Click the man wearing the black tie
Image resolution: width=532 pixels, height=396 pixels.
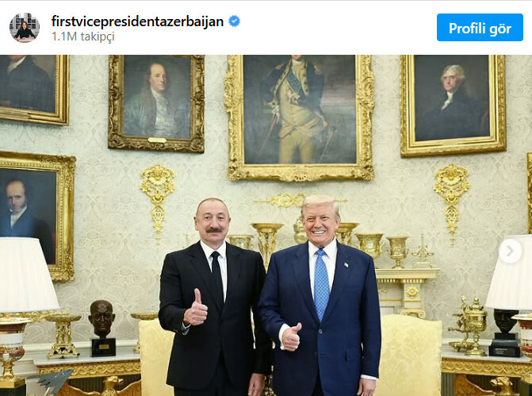point(214,297)
